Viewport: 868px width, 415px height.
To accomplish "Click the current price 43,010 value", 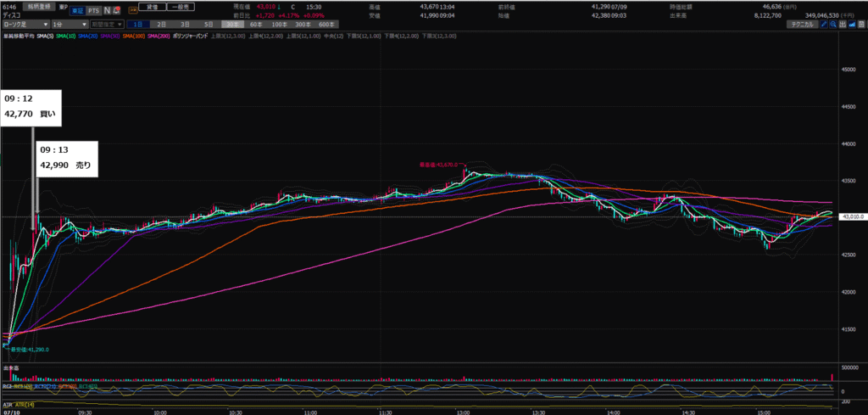I will click(x=265, y=7).
